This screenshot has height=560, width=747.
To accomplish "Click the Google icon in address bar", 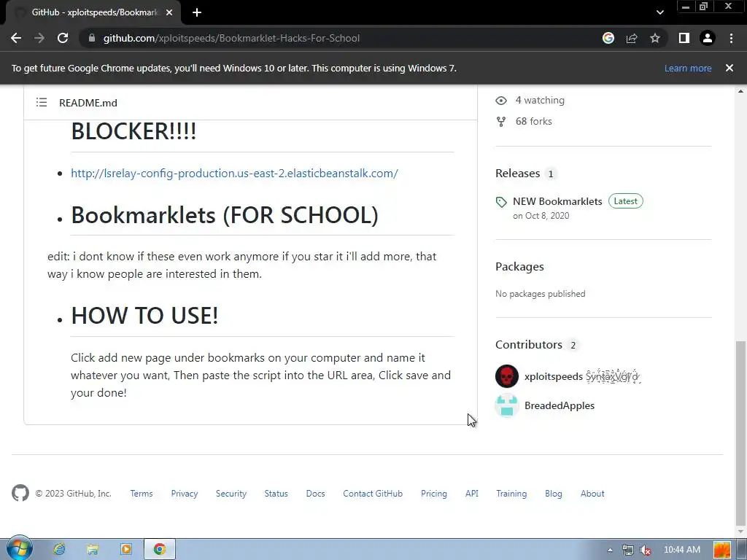I will (608, 38).
